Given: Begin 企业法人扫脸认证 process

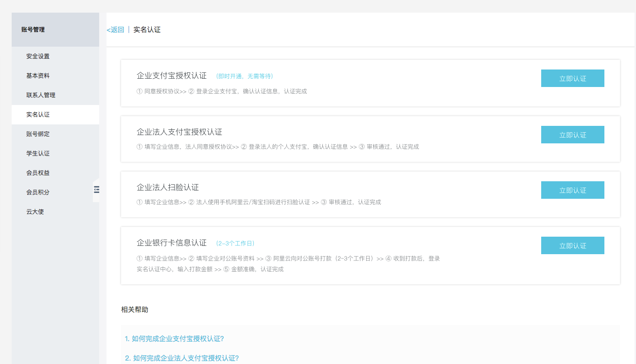Looking at the screenshot, I should [572, 190].
